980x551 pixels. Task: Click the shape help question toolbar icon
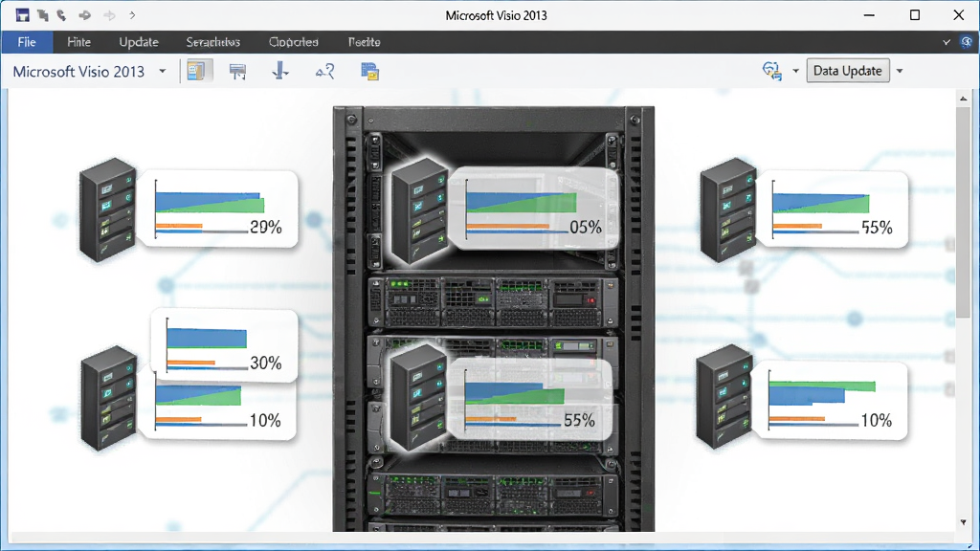[x=325, y=71]
